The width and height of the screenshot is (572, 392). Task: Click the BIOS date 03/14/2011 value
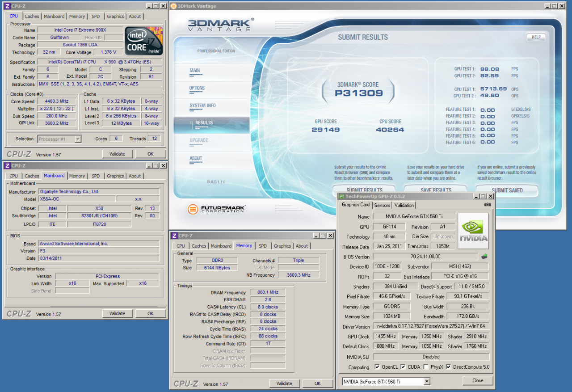point(98,258)
